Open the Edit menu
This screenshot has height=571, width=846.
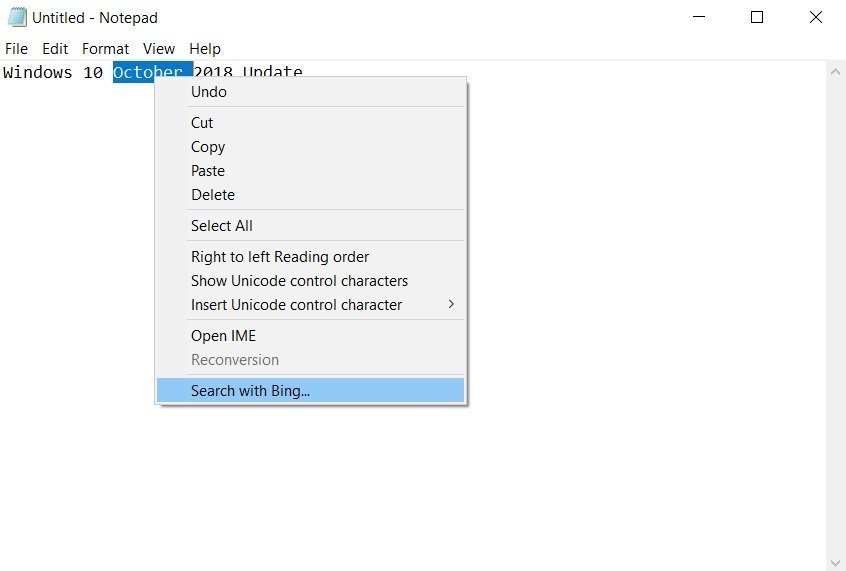tap(55, 48)
